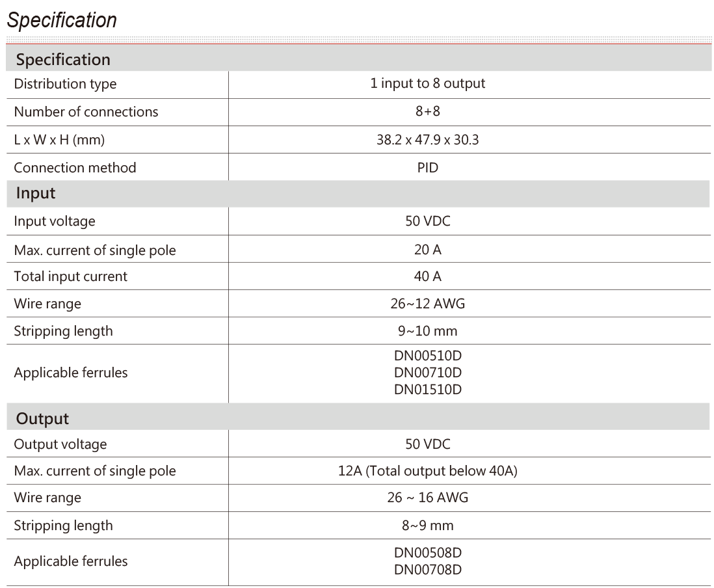
Task: Click the 'Connection method' label
Action: pyautogui.click(x=75, y=168)
